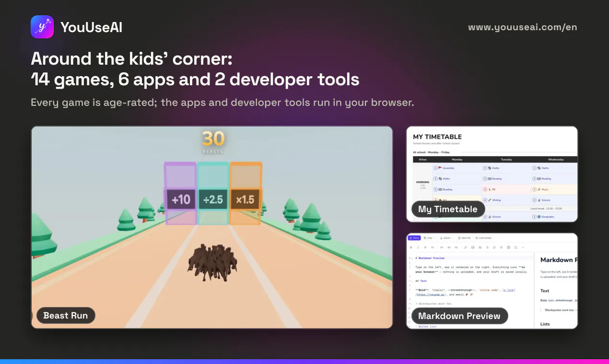Collapse the fold arrow beside '## Text' line
The height and width of the screenshot is (364, 609).
point(412,281)
